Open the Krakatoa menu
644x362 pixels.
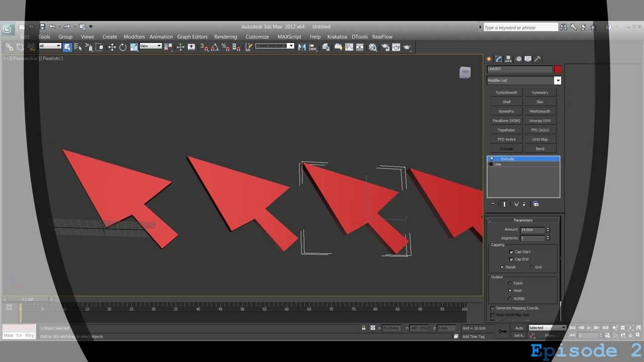[337, 37]
